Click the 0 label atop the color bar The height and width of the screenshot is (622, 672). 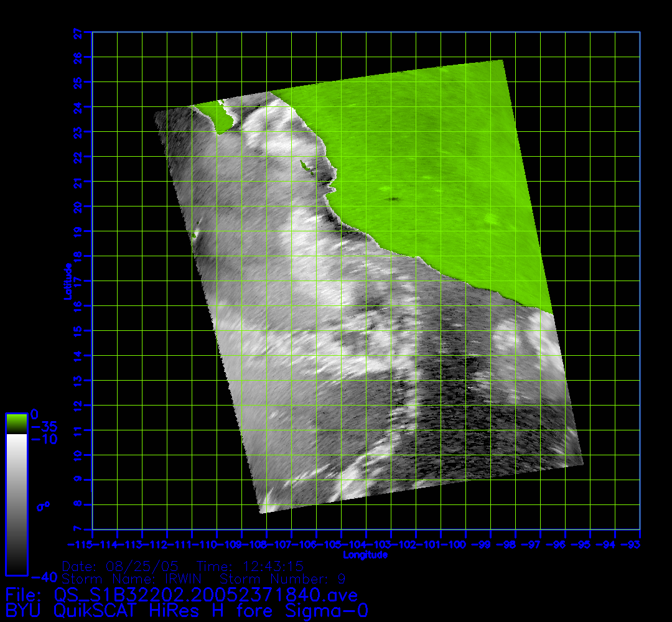click(x=34, y=414)
